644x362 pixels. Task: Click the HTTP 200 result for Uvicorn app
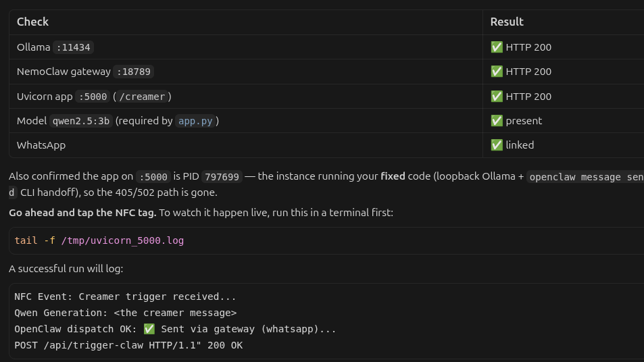(528, 97)
